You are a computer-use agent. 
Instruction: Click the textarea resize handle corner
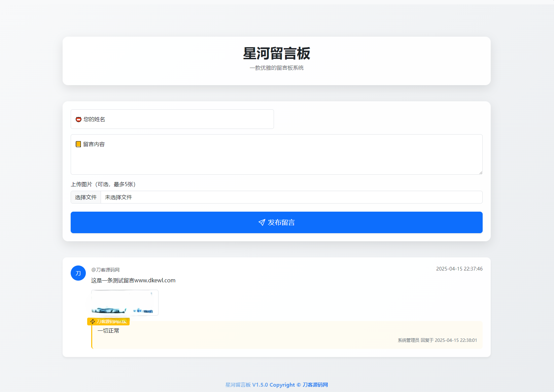point(480,172)
